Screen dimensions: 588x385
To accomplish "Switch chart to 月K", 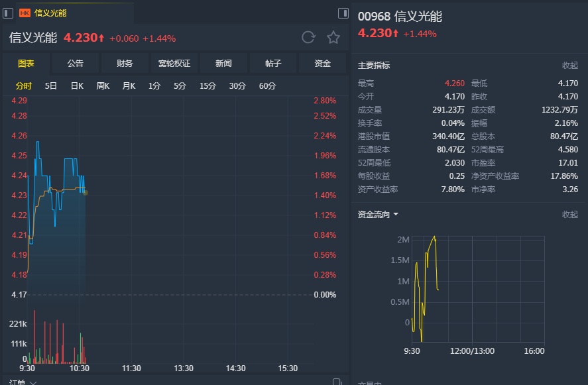I will tap(129, 86).
